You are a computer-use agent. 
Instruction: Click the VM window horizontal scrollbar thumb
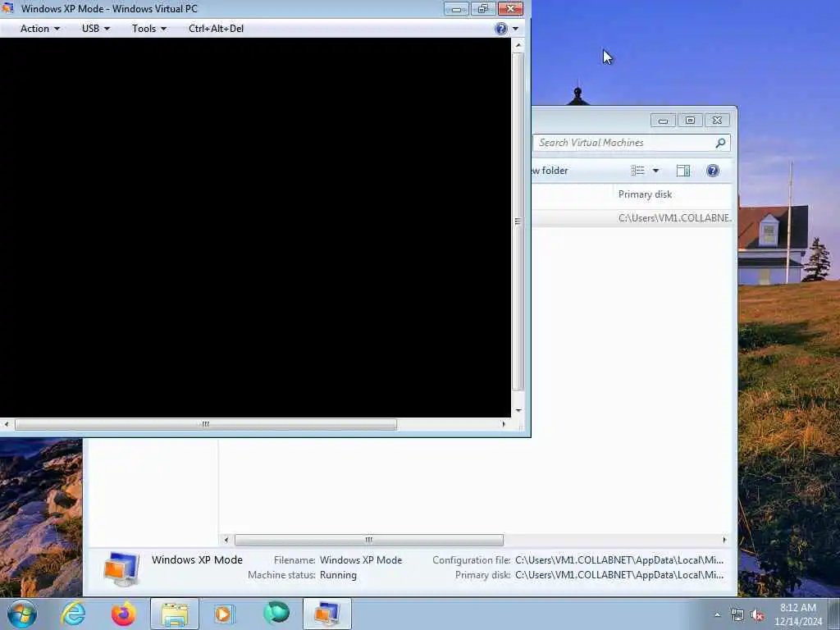click(206, 424)
